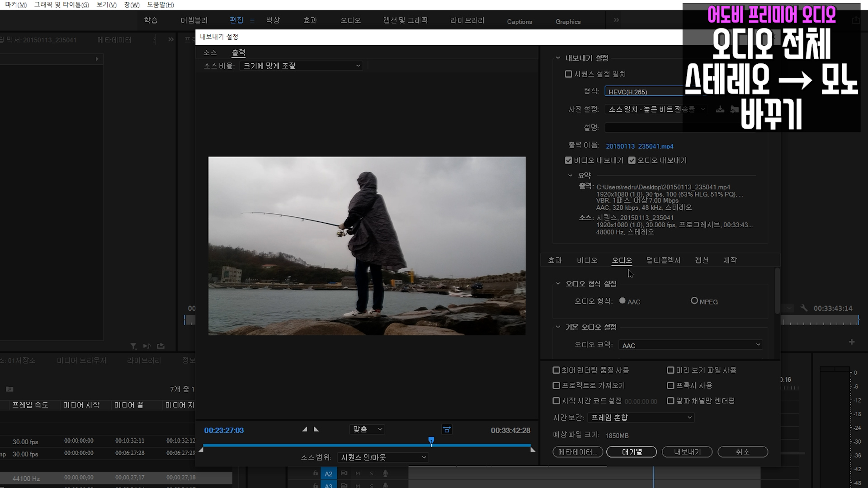Click the blue playhead on preview timeline

tap(431, 440)
